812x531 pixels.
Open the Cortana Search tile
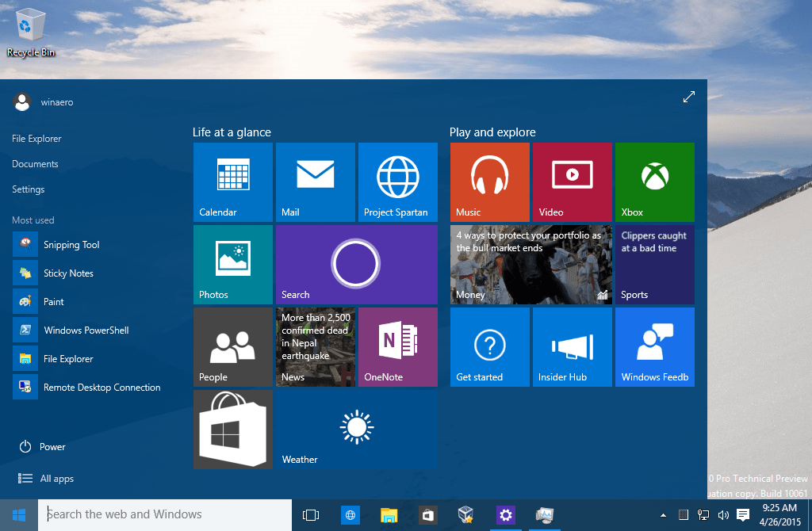(357, 265)
